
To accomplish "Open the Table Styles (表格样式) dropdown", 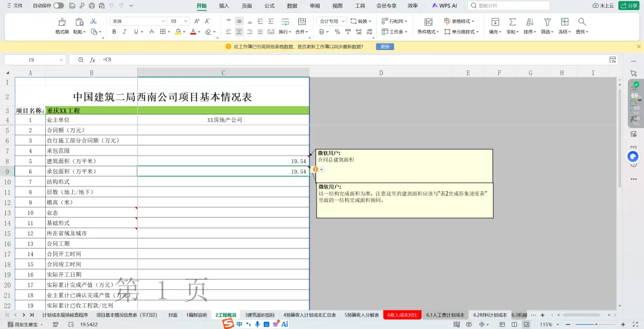I will pyautogui.click(x=459, y=21).
